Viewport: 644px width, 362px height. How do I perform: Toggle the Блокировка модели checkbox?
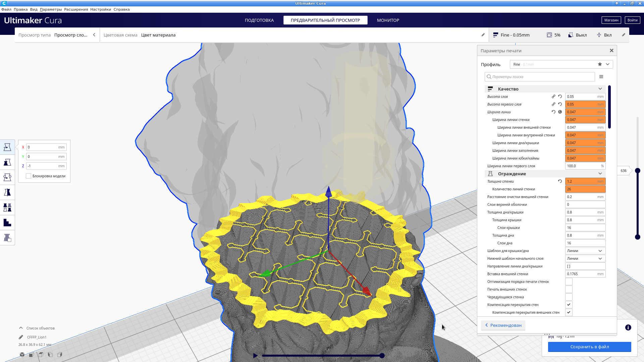[x=29, y=176]
